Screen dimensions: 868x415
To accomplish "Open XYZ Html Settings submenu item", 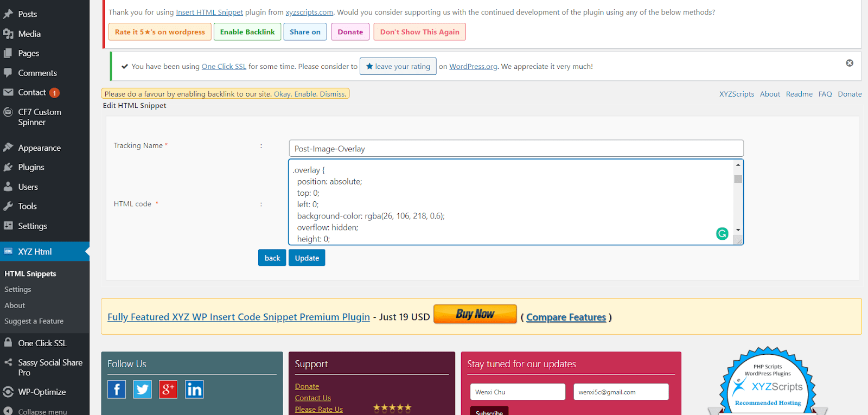I will [x=18, y=290].
